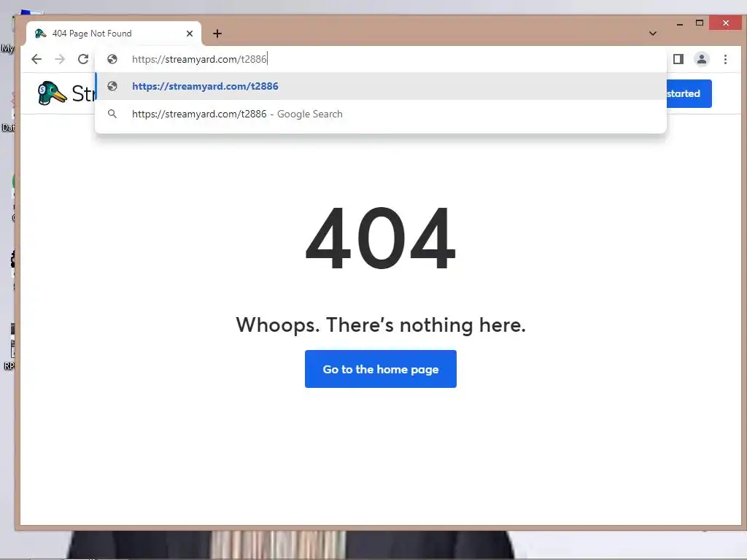Open the Chrome three-dot menu
747x560 pixels.
click(725, 59)
